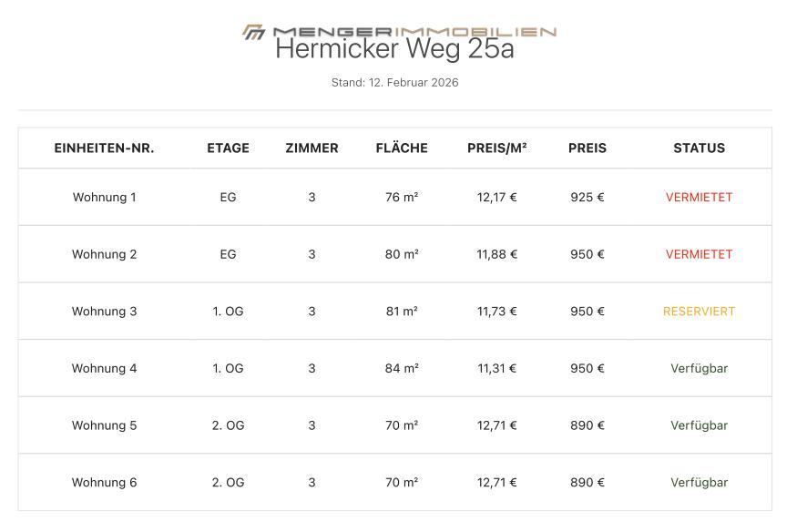
Task: Click the Hermicker Weg 25a heading
Action: [394, 49]
